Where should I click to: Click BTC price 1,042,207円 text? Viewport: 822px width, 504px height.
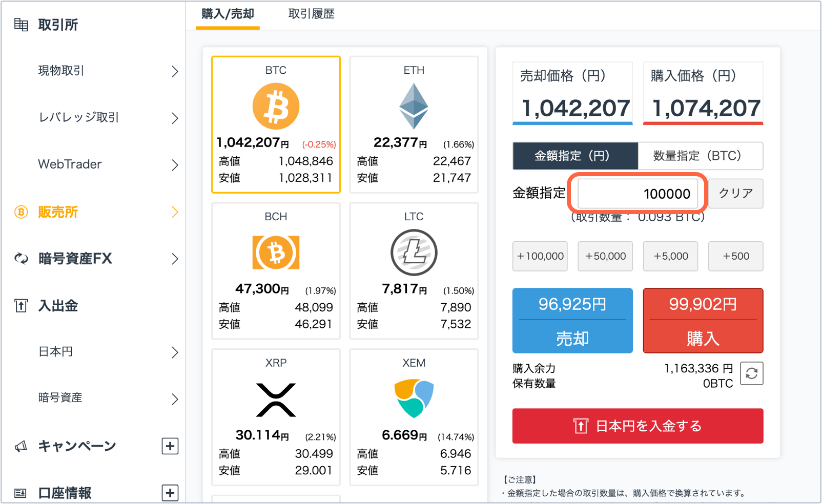tap(252, 142)
